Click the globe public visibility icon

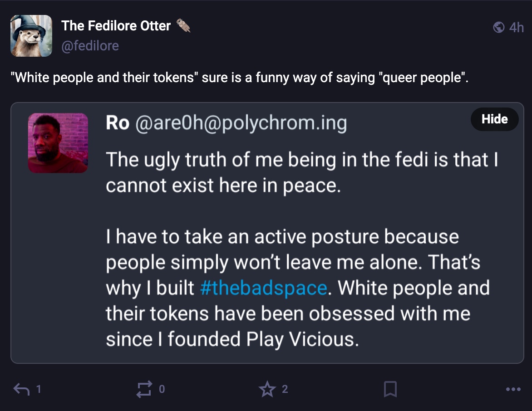tap(498, 28)
